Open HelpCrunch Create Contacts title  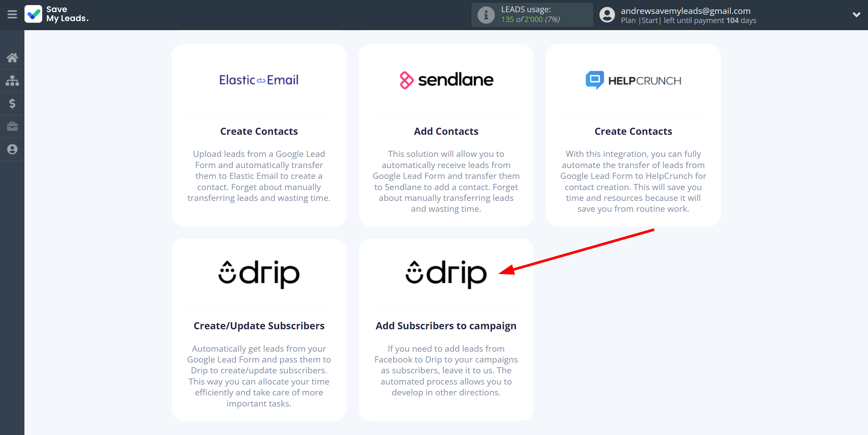[633, 131]
